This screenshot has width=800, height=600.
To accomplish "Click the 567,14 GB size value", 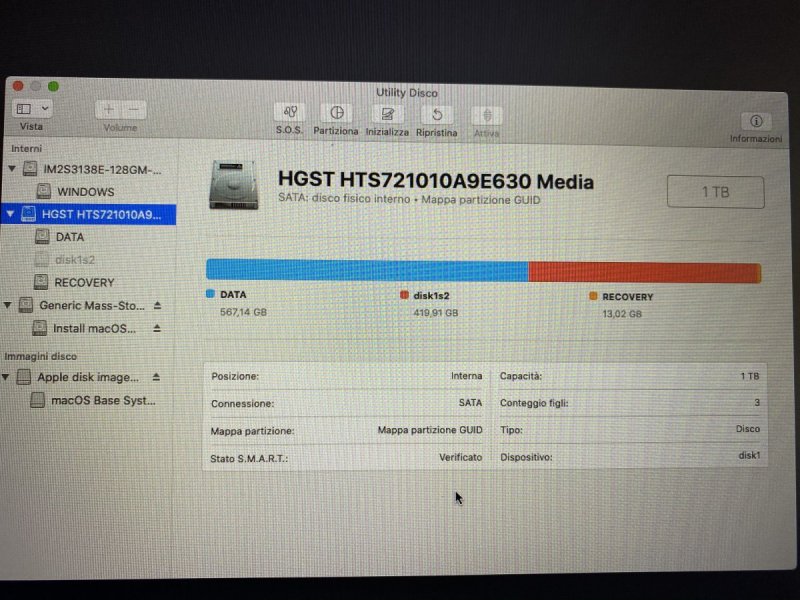I will [243, 312].
